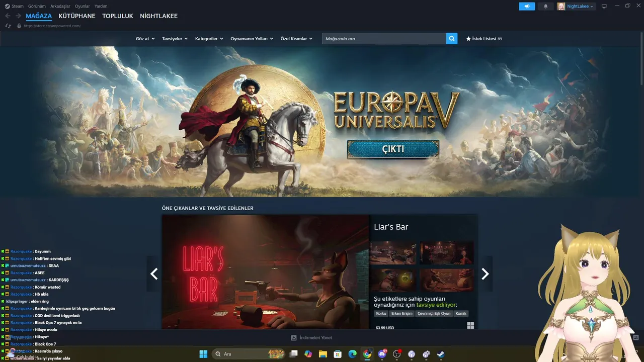Open the Arkadaşlar menu
The image size is (644, 362).
[60, 6]
